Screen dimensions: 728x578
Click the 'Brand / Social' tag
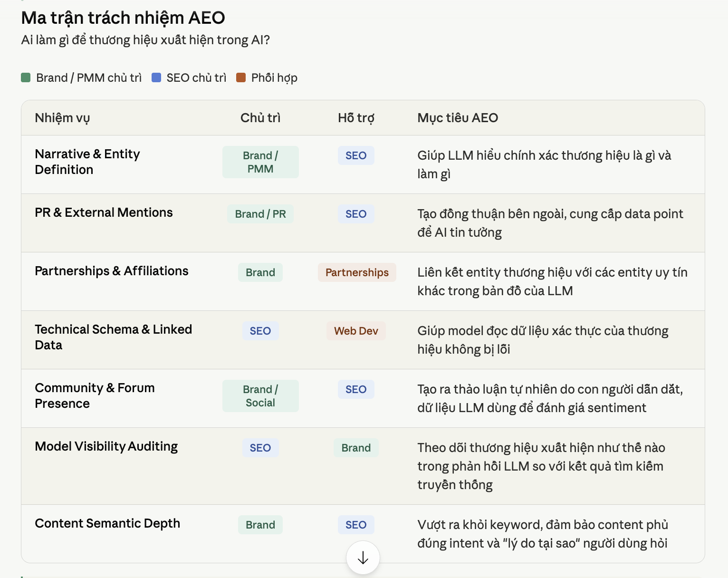pos(260,396)
